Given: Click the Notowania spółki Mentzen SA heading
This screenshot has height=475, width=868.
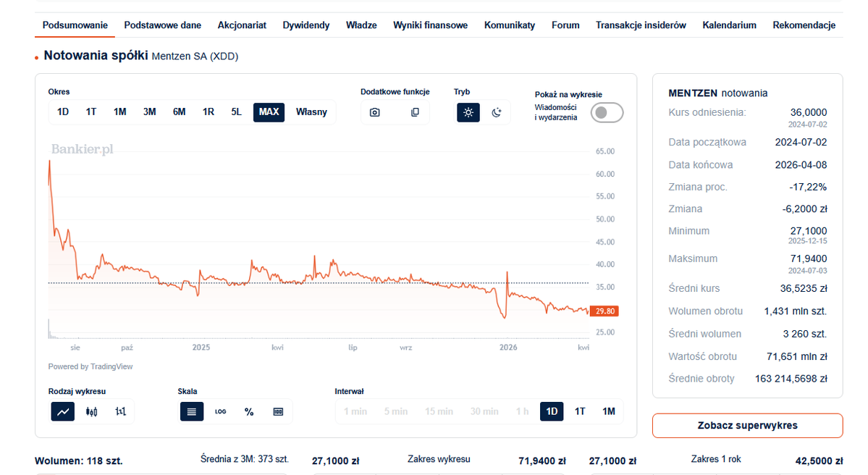Looking at the screenshot, I should [x=141, y=56].
